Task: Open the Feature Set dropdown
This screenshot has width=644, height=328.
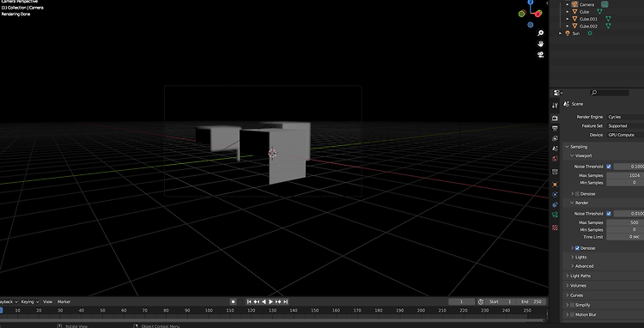Action: pyautogui.click(x=625, y=126)
